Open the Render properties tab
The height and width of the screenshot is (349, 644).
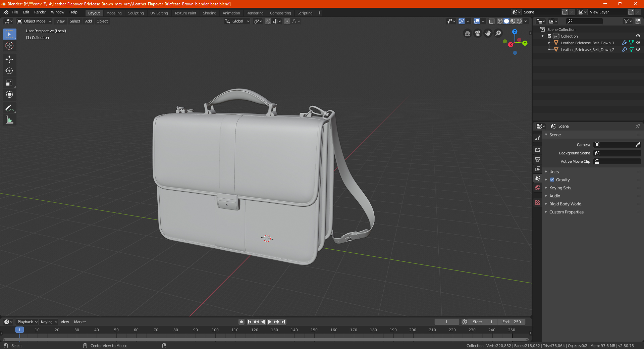(538, 150)
